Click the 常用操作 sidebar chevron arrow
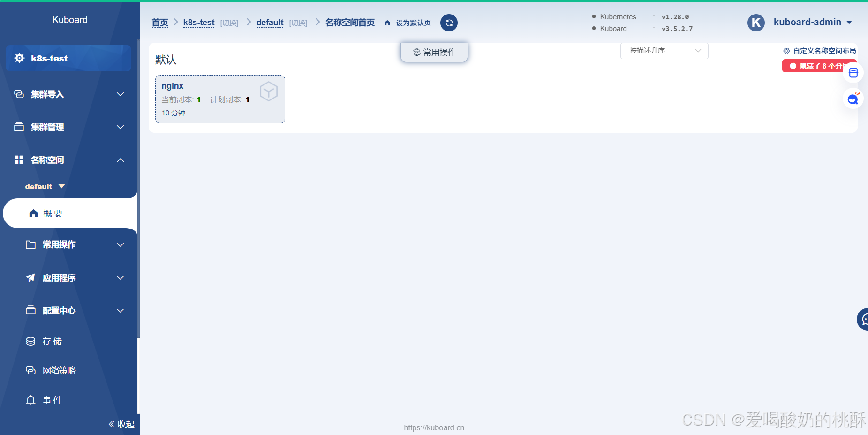Screen dimensions: 868x435 (x=121, y=245)
